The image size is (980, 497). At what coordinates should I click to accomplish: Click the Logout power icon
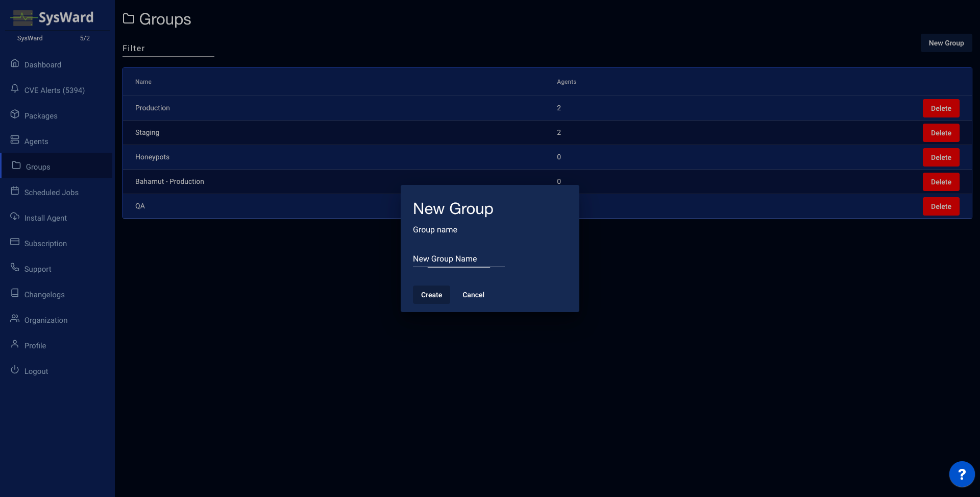point(15,370)
